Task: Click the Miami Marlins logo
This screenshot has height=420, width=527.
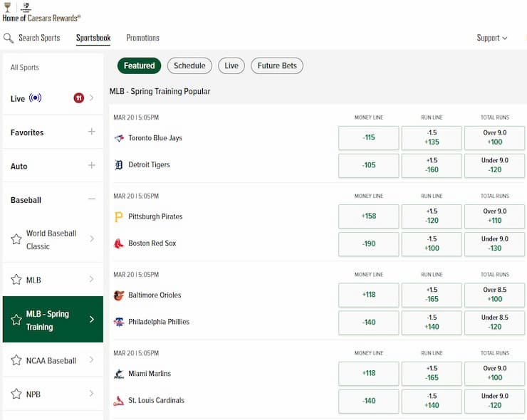Action: tap(119, 374)
